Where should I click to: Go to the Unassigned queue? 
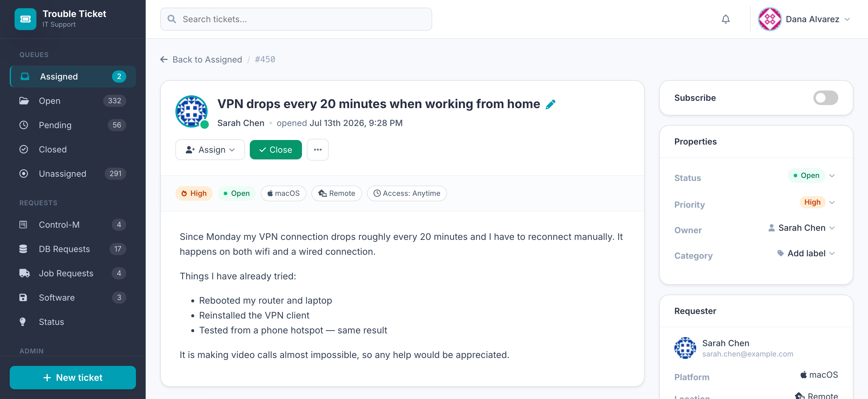click(73, 174)
